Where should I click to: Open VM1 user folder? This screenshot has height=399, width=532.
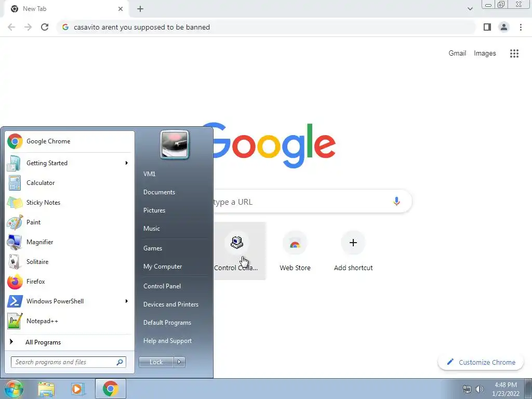coord(149,174)
